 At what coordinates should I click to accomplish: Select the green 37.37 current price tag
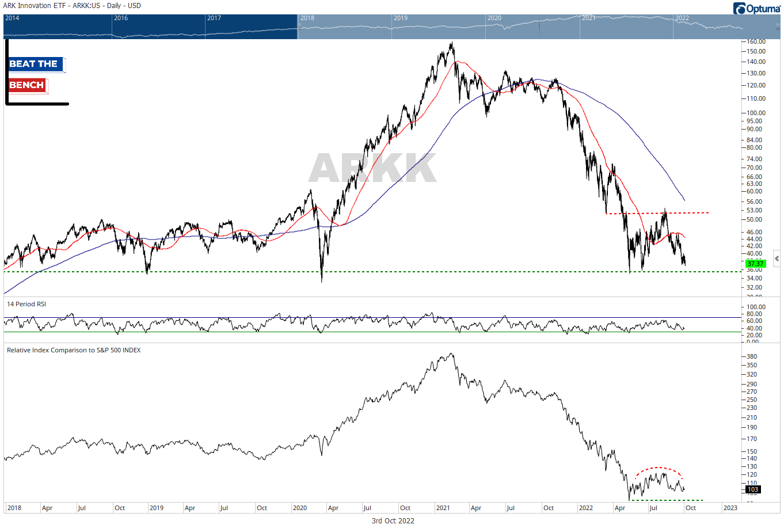[x=755, y=264]
